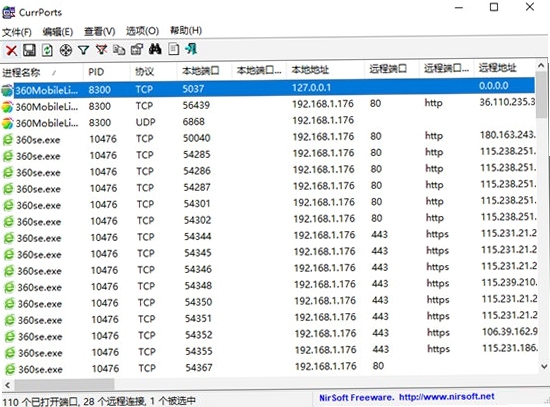550x407 pixels.
Task: Click remote address 106.39.162.9 cell
Action: click(x=510, y=332)
